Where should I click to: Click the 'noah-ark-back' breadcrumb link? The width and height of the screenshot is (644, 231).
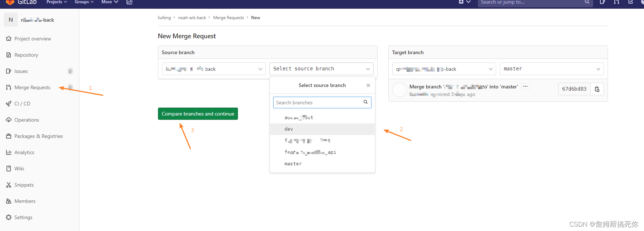(x=192, y=18)
